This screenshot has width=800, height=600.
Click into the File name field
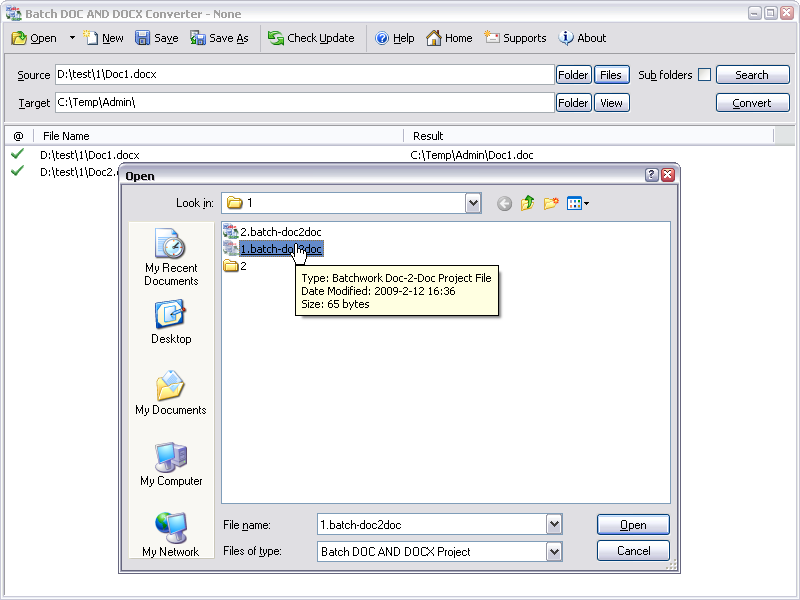pos(432,524)
